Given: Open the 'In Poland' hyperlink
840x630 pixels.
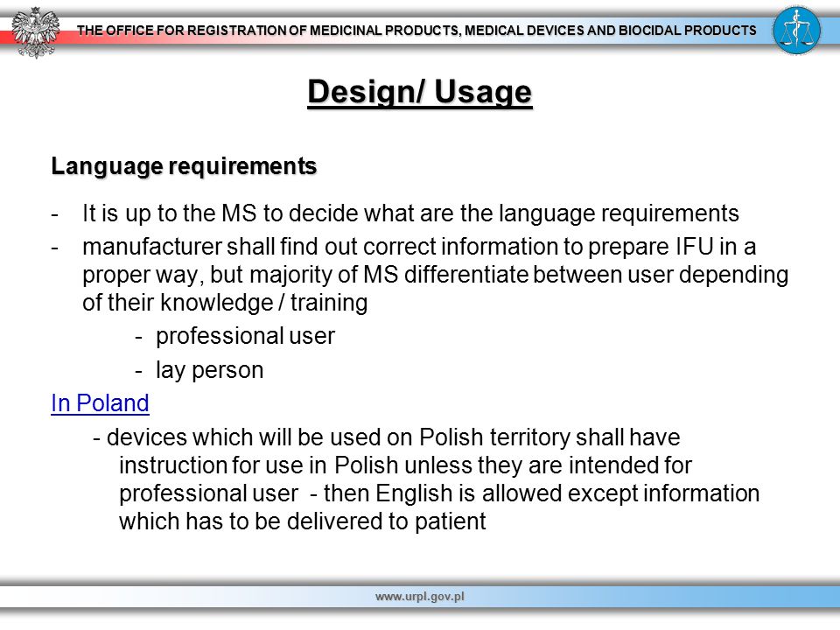Looking at the screenshot, I should pos(100,403).
